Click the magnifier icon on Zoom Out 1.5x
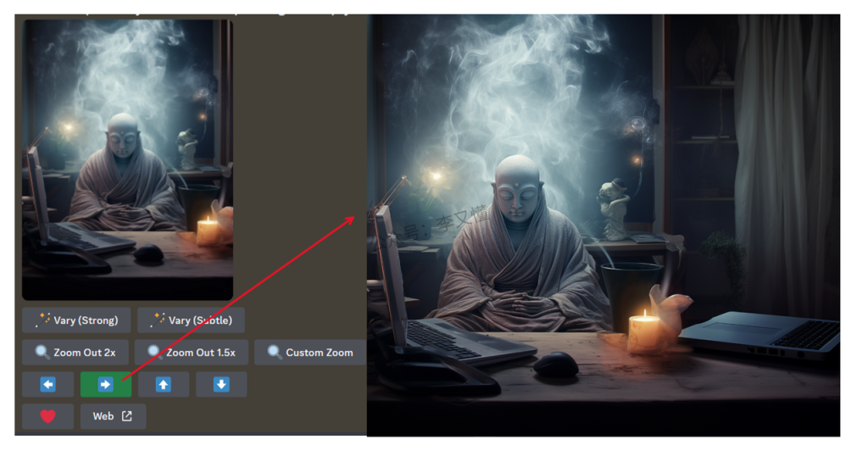 point(154,353)
